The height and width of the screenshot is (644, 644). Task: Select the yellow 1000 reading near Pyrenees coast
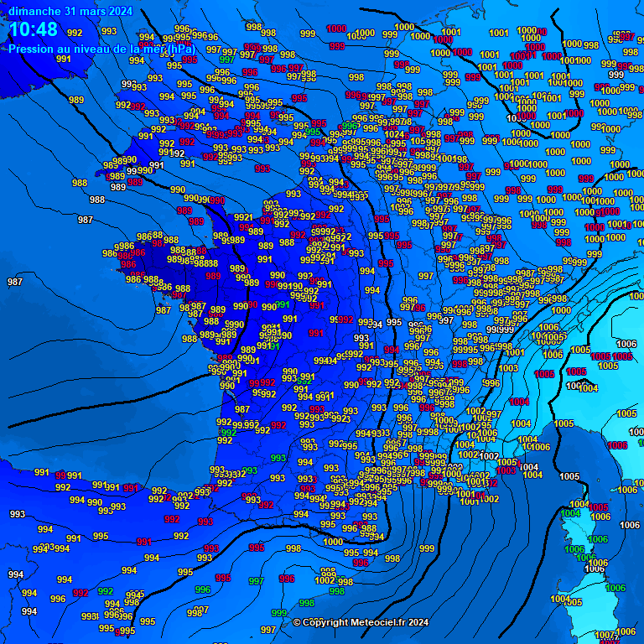pyautogui.click(x=333, y=542)
